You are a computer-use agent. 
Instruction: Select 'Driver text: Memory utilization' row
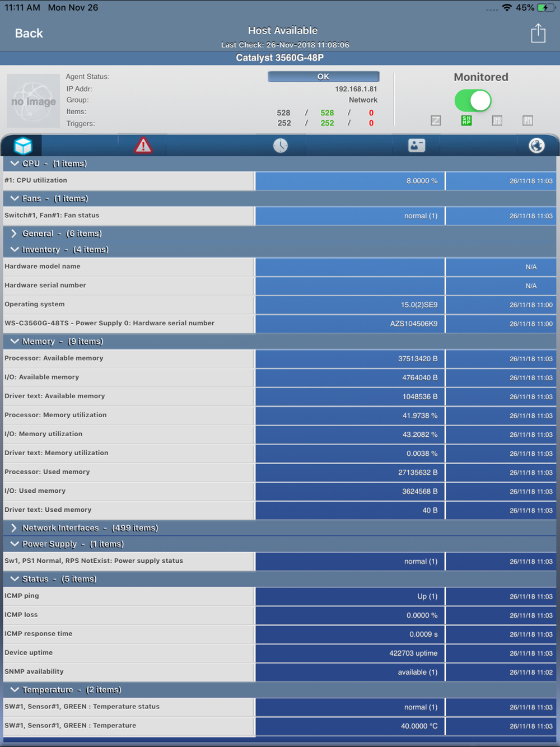(x=279, y=454)
